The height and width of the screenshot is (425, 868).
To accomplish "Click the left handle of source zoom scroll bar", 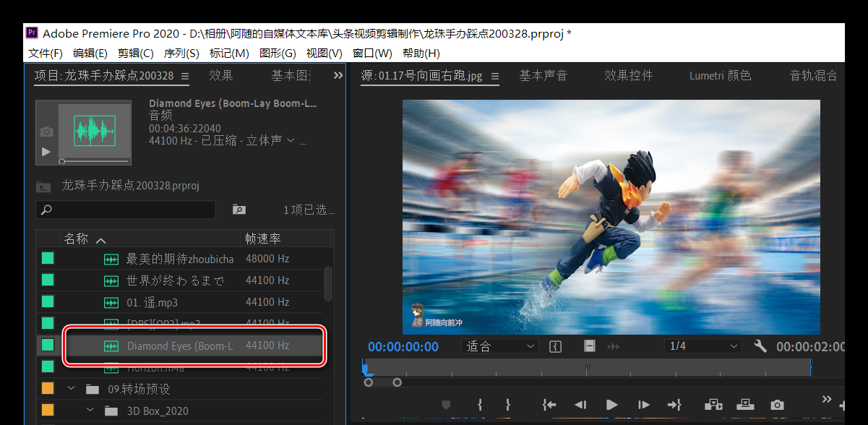I will click(369, 382).
